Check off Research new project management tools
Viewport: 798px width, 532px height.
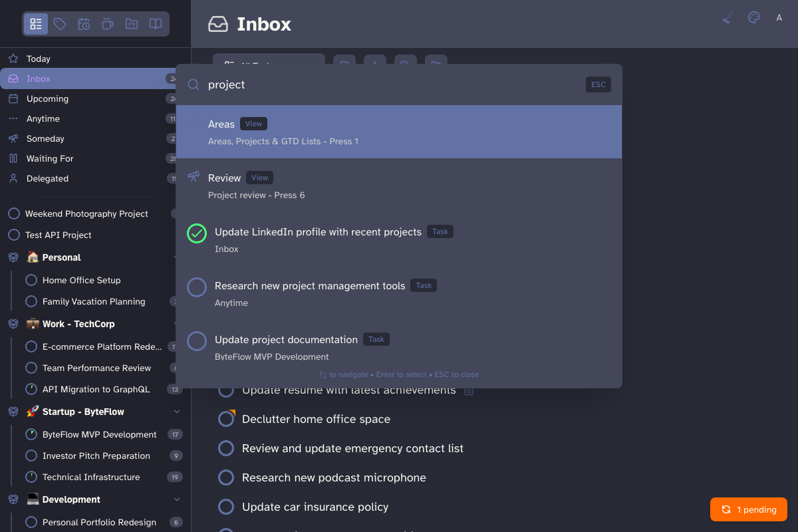[x=196, y=287]
